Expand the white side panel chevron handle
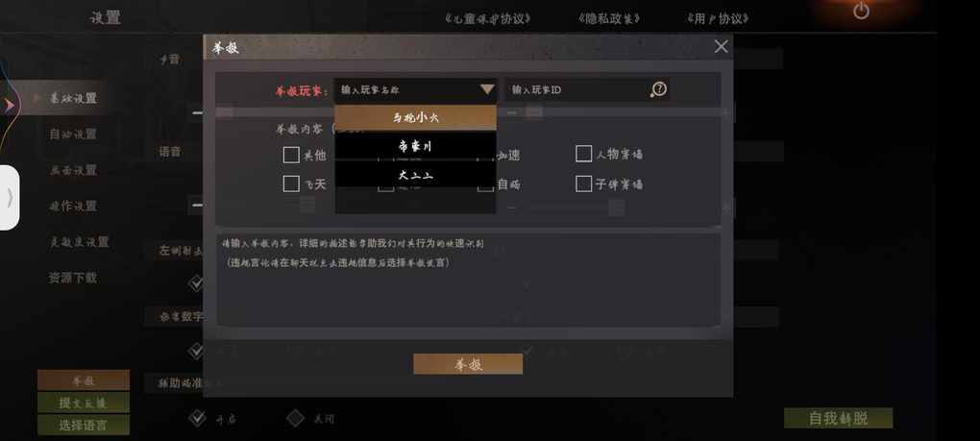 9,197
